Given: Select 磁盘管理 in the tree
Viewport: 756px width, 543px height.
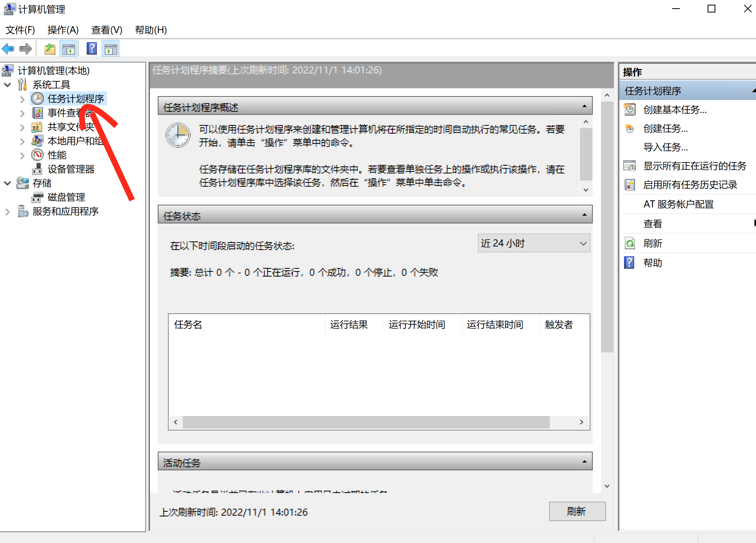Looking at the screenshot, I should 66,197.
